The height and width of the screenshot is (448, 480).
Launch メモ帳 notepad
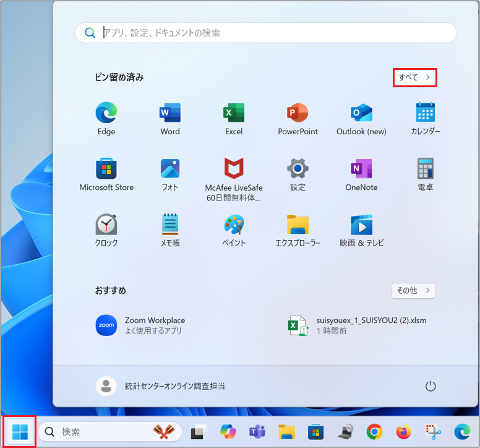(x=170, y=230)
